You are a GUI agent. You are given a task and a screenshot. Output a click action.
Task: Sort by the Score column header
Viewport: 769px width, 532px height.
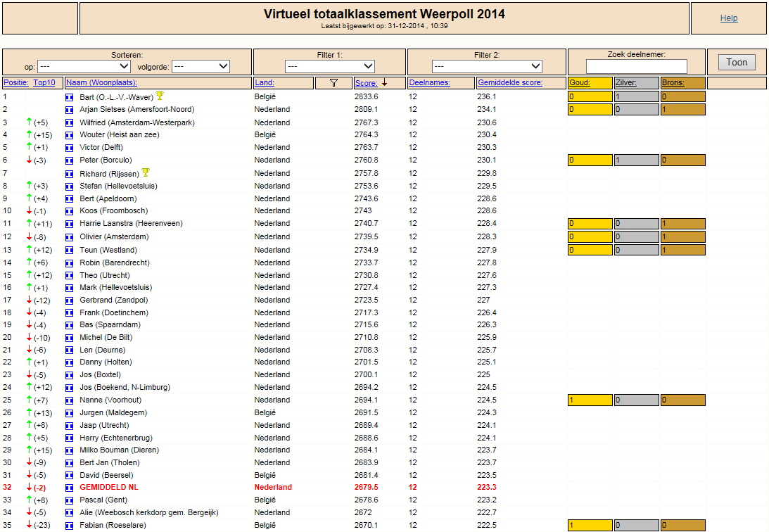point(367,83)
